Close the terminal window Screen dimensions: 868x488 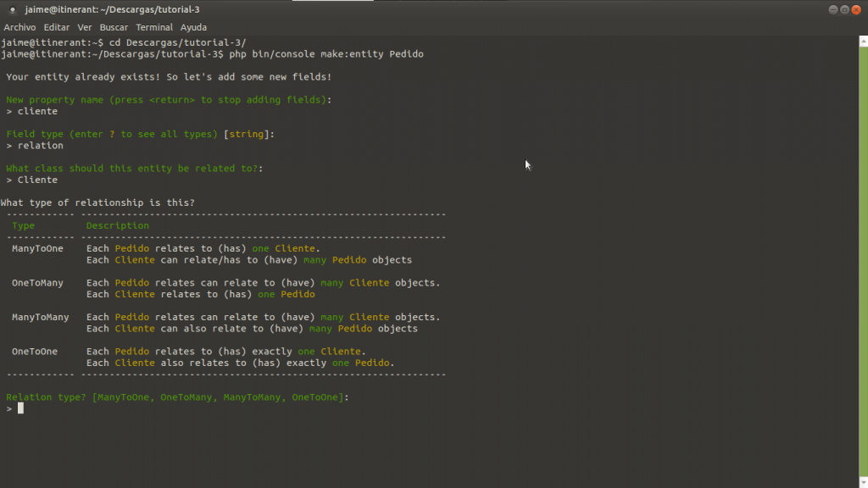856,9
